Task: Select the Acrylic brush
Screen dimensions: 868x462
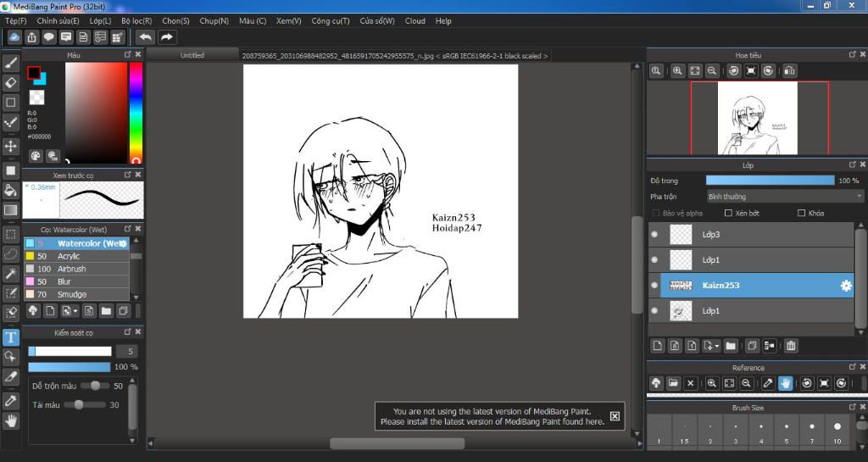Action: [x=76, y=256]
